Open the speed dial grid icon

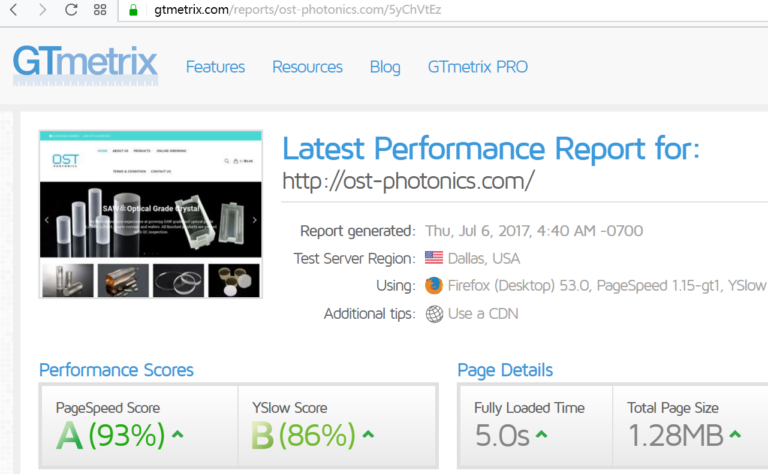pyautogui.click(x=100, y=9)
